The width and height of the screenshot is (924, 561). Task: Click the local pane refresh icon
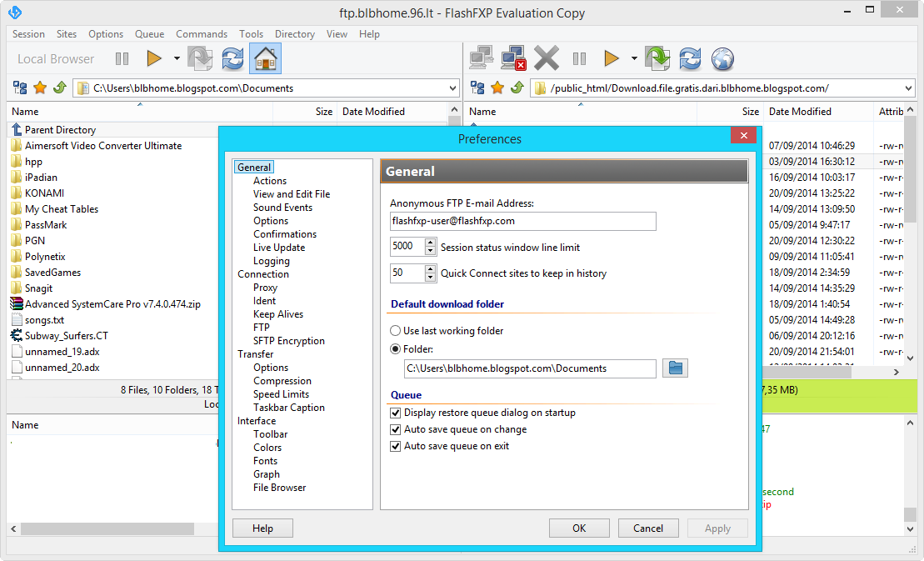click(x=232, y=59)
